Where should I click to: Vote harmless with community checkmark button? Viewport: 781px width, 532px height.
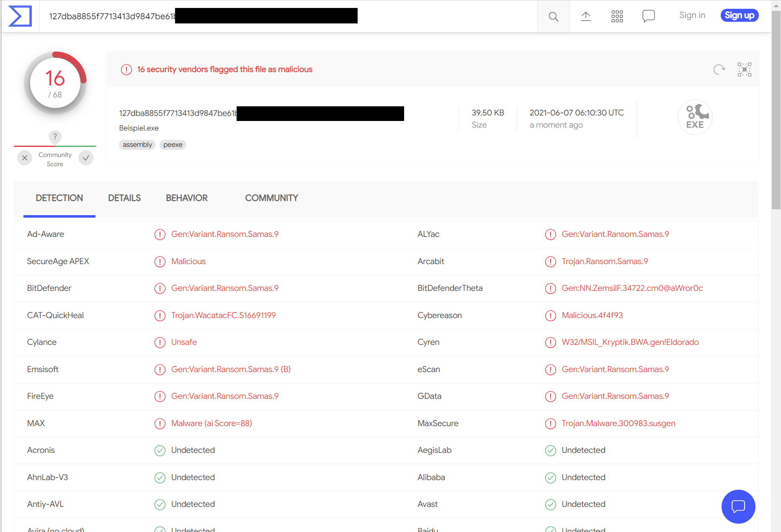[x=86, y=158]
